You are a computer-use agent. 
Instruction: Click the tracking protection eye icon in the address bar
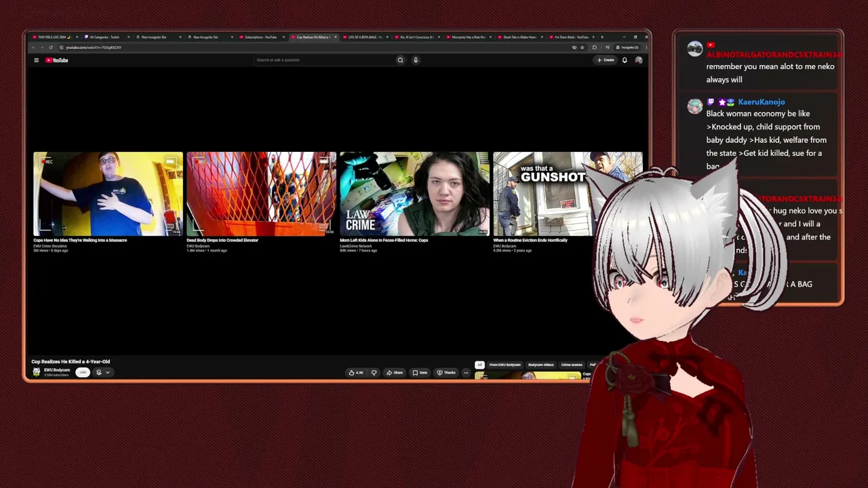[x=574, y=47]
